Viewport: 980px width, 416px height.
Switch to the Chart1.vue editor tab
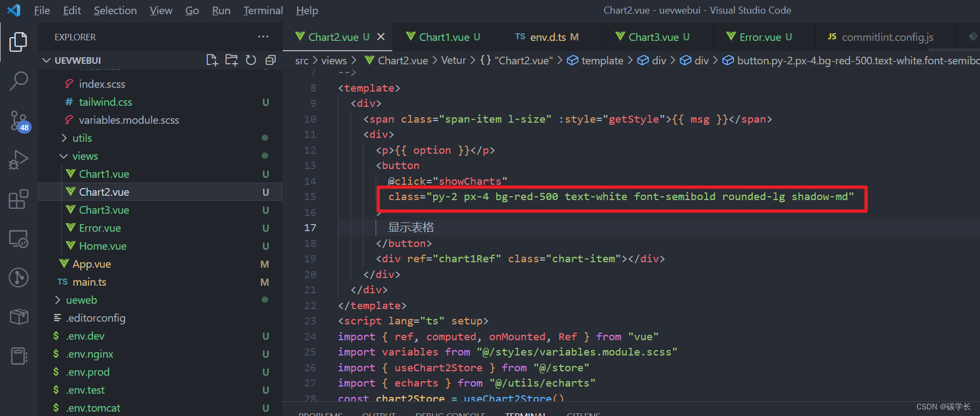[447, 37]
